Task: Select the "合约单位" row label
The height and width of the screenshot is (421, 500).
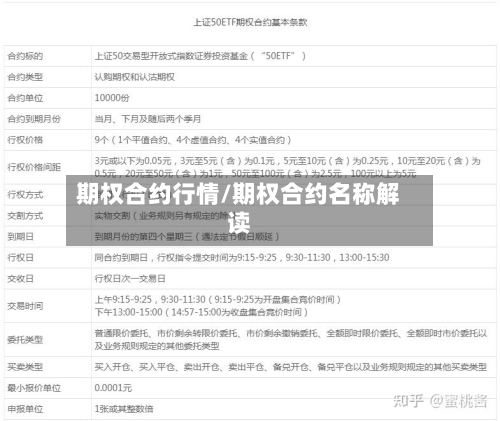Action: tap(25, 98)
